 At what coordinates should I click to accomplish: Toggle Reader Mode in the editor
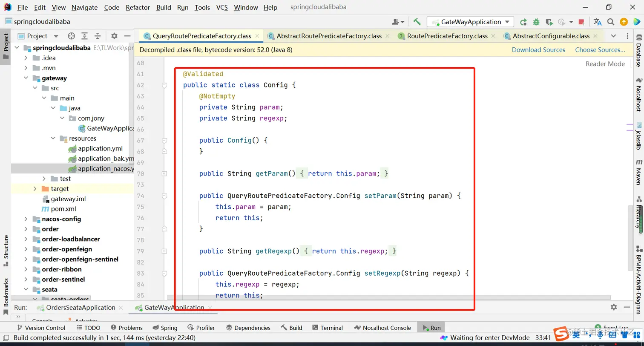pyautogui.click(x=605, y=64)
